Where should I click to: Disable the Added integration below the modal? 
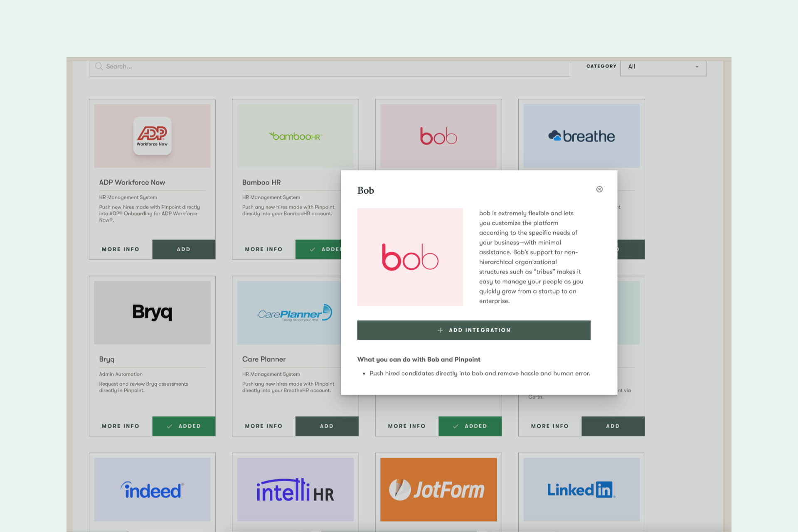[x=470, y=426]
